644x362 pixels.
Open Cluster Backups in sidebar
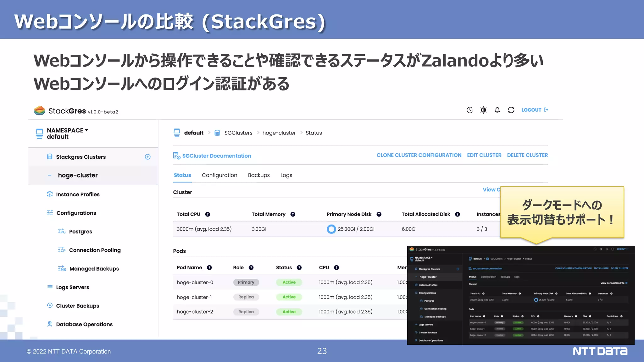pos(77,306)
